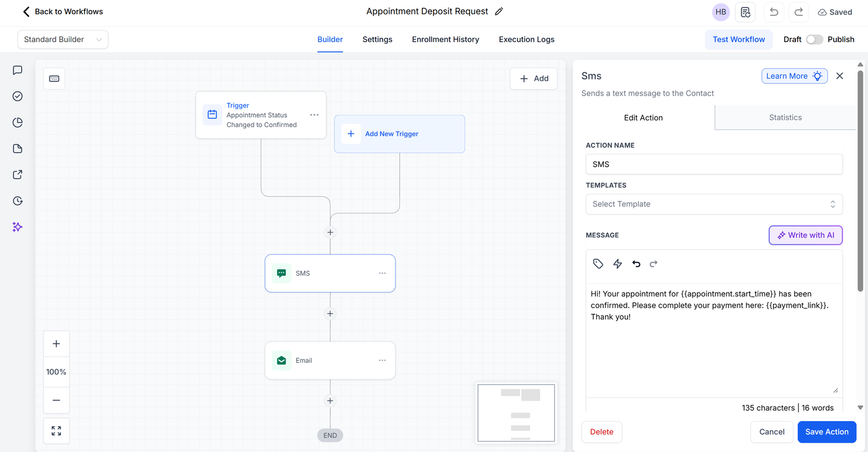Open the Statistics tab in Sms panel
The width and height of the screenshot is (868, 452).
coord(785,117)
